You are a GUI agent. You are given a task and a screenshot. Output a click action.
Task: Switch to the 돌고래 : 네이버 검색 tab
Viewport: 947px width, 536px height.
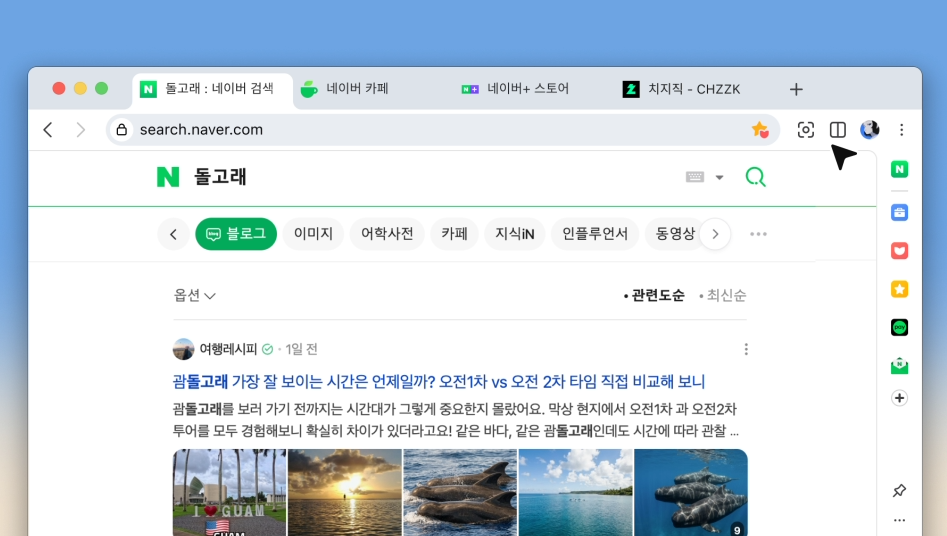click(x=213, y=89)
